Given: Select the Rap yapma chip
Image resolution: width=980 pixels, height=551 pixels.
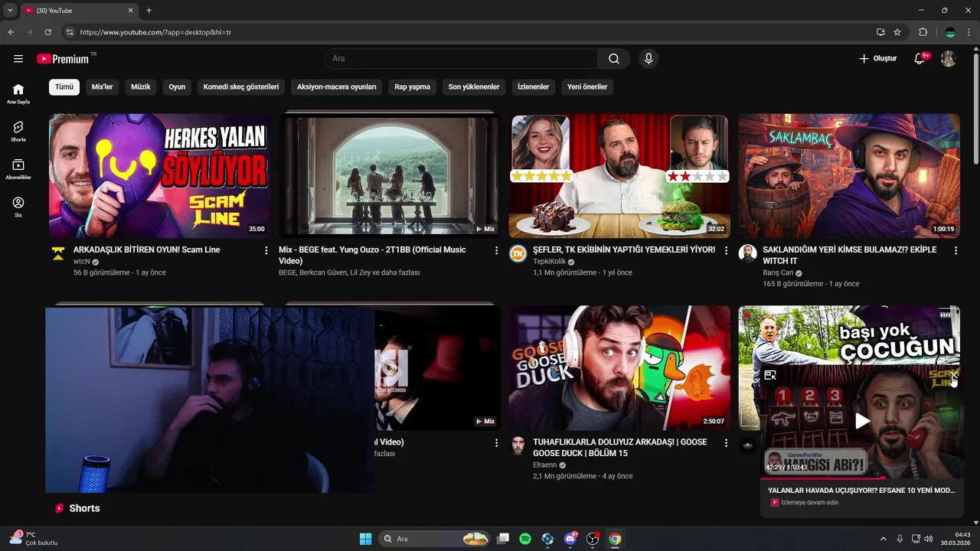Looking at the screenshot, I should pos(413,86).
